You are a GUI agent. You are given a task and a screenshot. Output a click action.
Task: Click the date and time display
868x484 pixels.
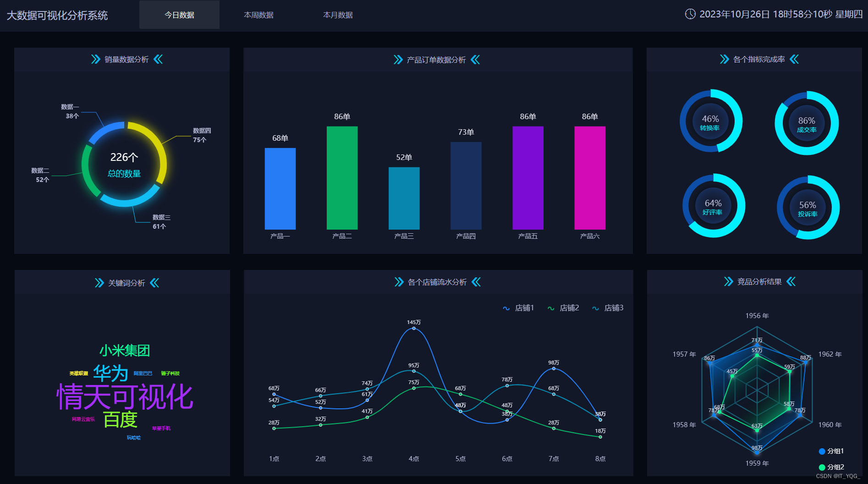(x=781, y=14)
